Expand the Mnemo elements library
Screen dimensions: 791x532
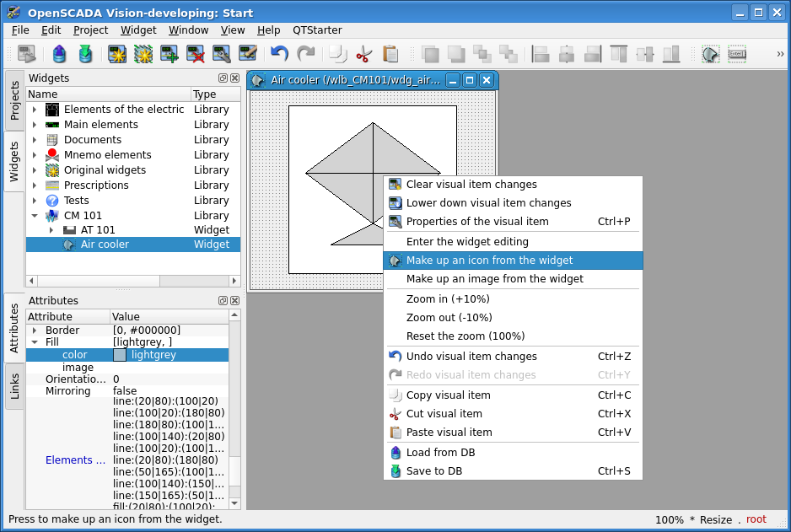pyautogui.click(x=35, y=155)
